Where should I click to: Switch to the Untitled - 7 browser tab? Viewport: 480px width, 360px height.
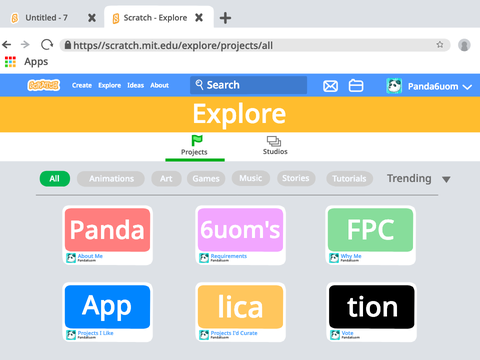[x=46, y=18]
